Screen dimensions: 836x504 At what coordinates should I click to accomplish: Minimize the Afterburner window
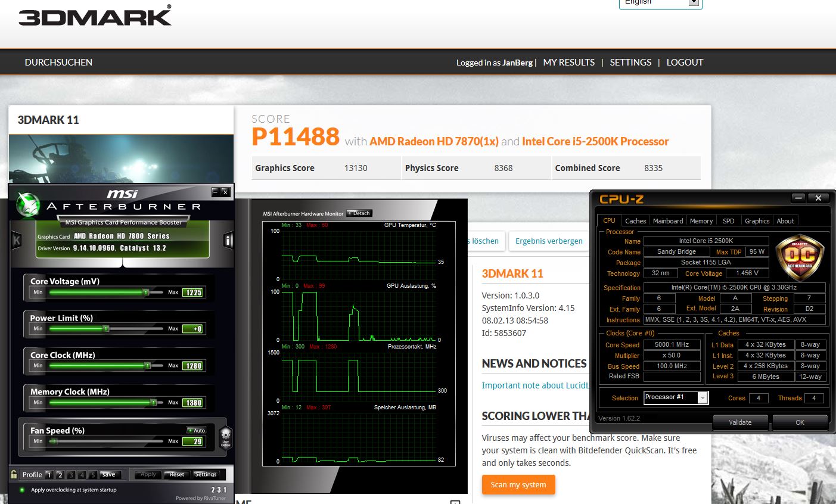[x=216, y=192]
